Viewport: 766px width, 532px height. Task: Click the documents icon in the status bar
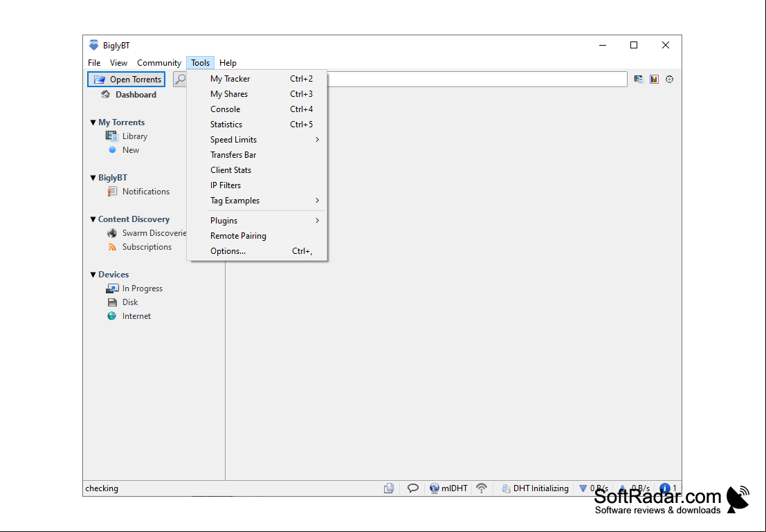[389, 488]
